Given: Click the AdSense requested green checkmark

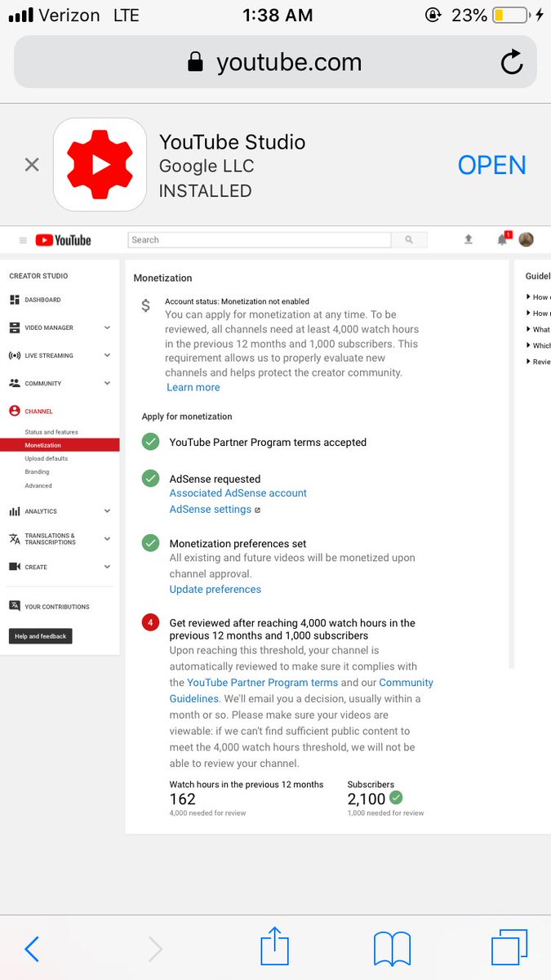Looking at the screenshot, I should pyautogui.click(x=150, y=479).
